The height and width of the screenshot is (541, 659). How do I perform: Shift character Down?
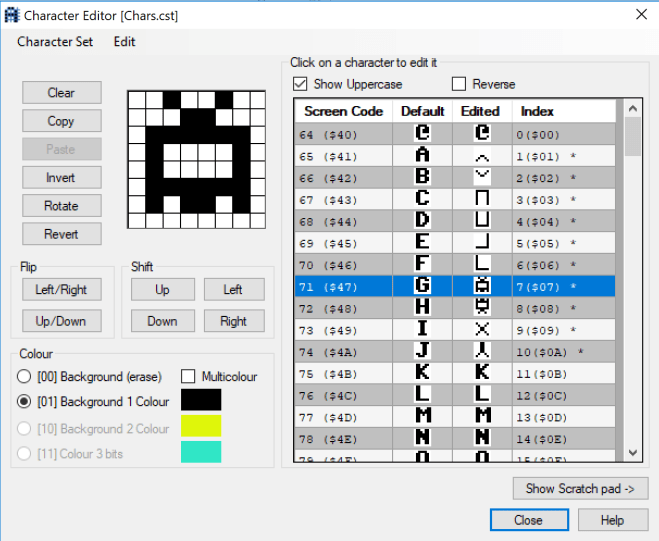point(163,321)
